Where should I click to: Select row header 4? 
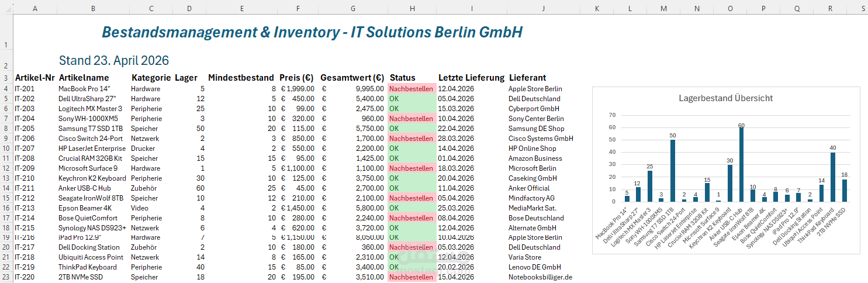tap(6, 89)
